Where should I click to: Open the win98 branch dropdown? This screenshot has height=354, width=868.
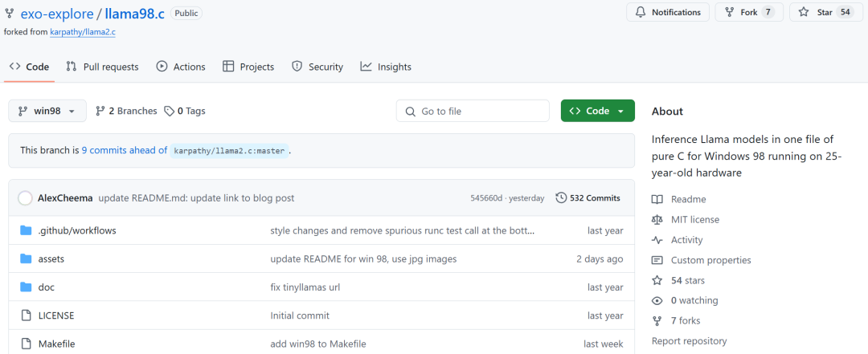click(47, 111)
